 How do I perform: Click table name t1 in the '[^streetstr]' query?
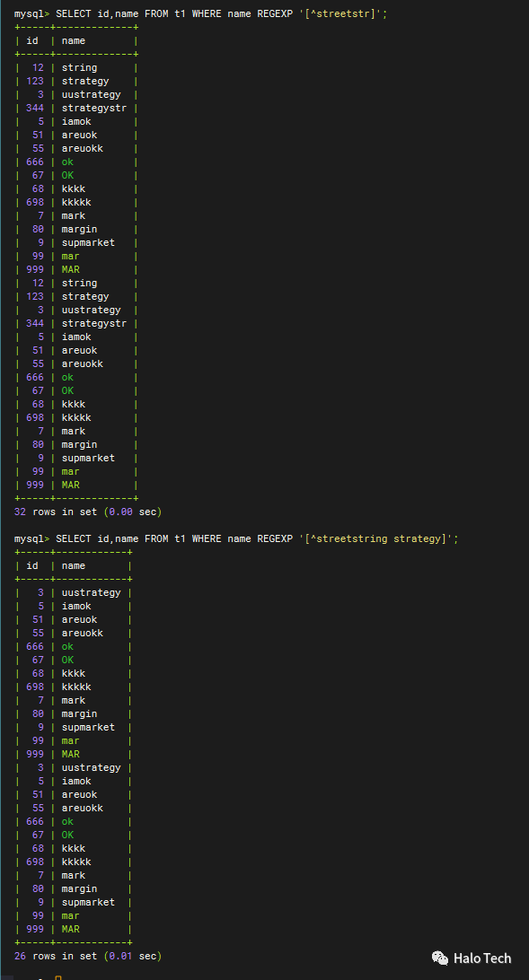coord(181,13)
